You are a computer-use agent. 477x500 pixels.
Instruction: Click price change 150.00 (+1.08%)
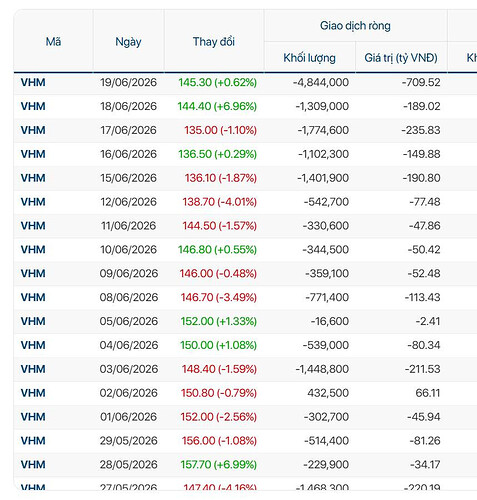(219, 345)
